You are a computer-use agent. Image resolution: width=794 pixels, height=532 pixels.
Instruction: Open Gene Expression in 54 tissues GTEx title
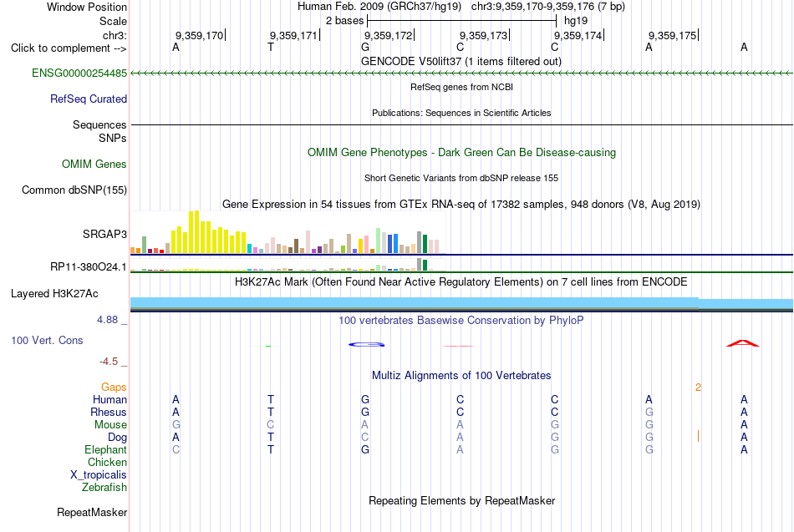coord(461,204)
